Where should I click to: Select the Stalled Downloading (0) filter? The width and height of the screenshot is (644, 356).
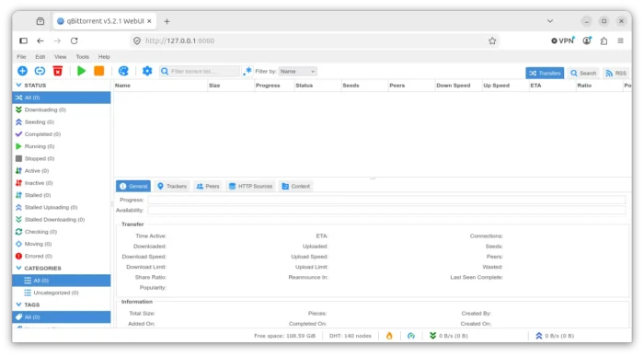(x=62, y=220)
